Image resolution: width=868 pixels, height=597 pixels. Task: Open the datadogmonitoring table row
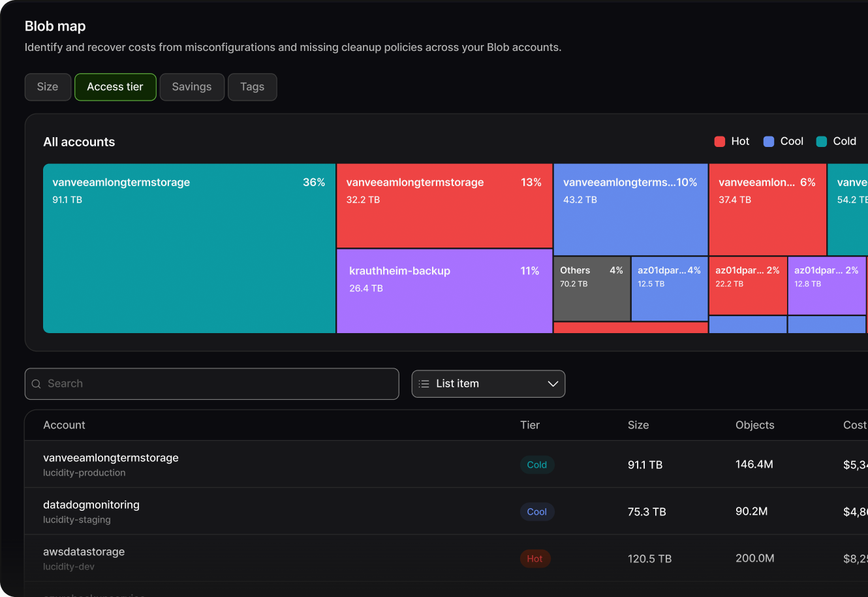click(x=446, y=511)
